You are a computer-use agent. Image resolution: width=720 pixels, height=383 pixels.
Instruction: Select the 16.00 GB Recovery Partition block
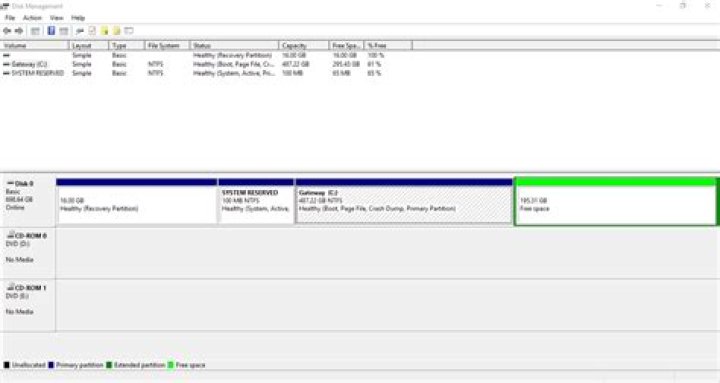pyautogui.click(x=137, y=201)
